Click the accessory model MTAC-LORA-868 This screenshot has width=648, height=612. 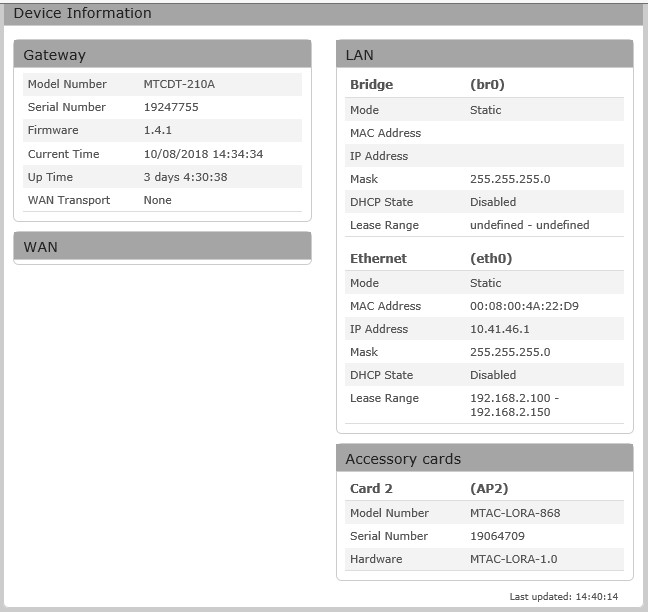[515, 513]
